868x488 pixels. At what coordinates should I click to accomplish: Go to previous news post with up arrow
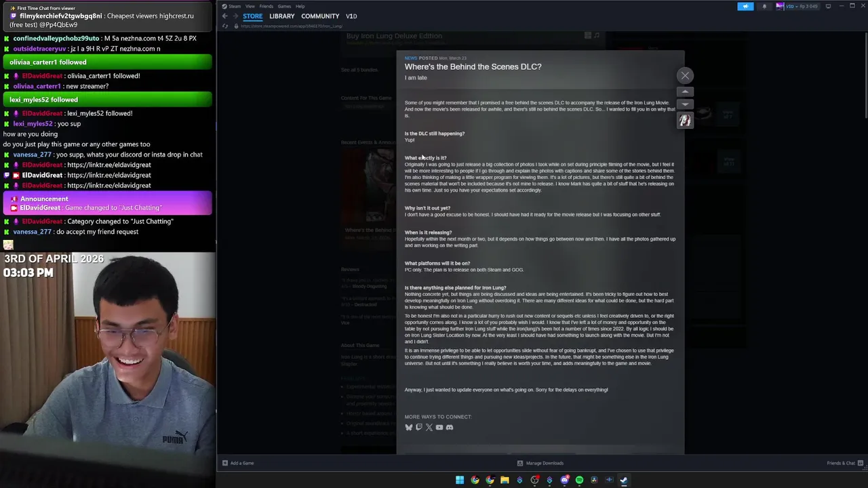click(685, 91)
